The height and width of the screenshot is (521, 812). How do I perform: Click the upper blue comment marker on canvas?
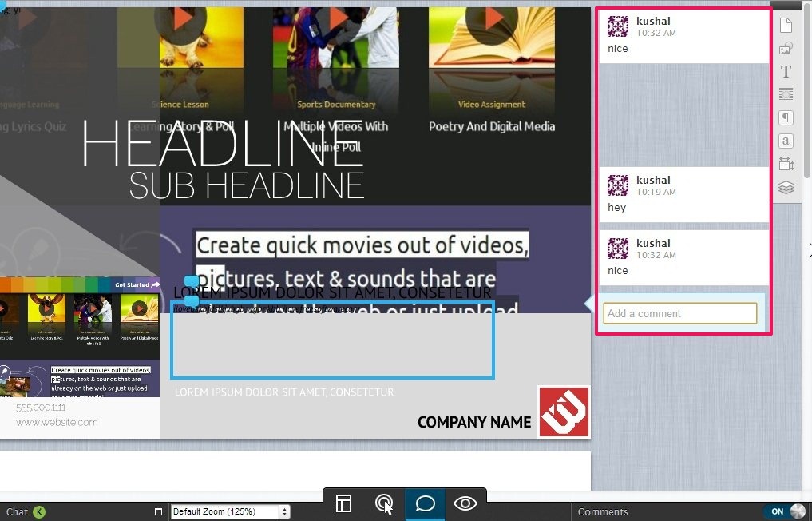click(x=192, y=281)
